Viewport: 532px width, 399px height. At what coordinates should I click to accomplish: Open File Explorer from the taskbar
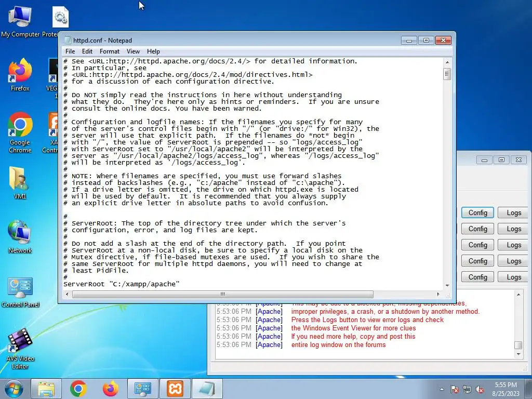(x=46, y=389)
